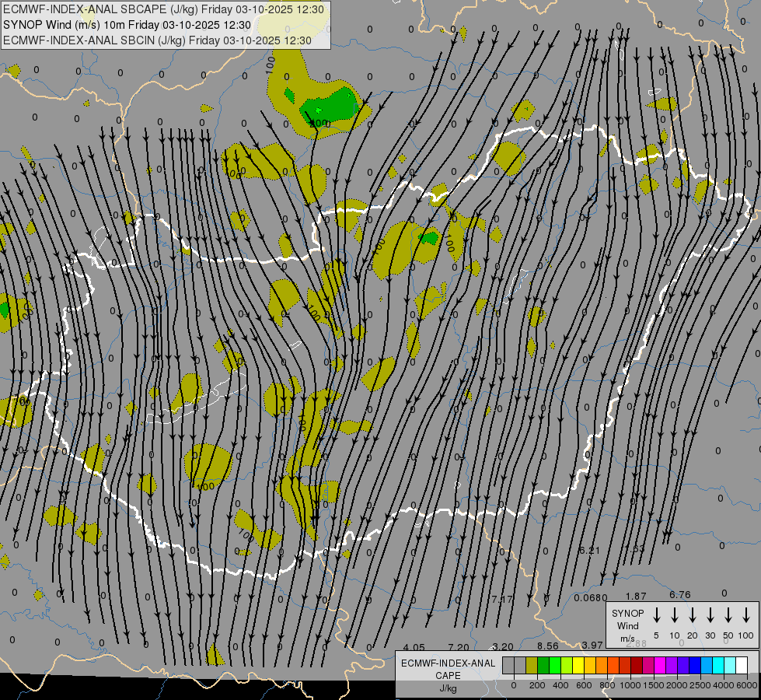761x700 pixels.
Task: Click the olive CAPE color swatch
Action: point(532,665)
